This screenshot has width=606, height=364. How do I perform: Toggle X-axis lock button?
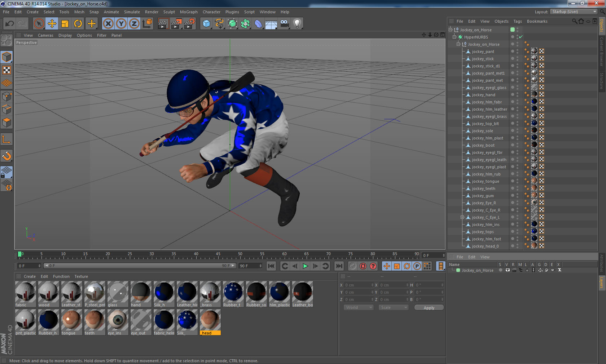pos(108,24)
